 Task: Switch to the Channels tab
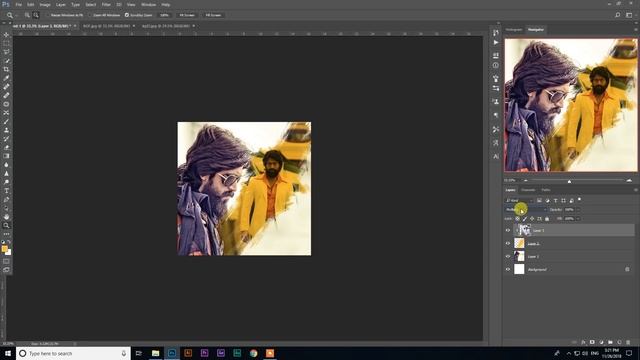(x=528, y=190)
